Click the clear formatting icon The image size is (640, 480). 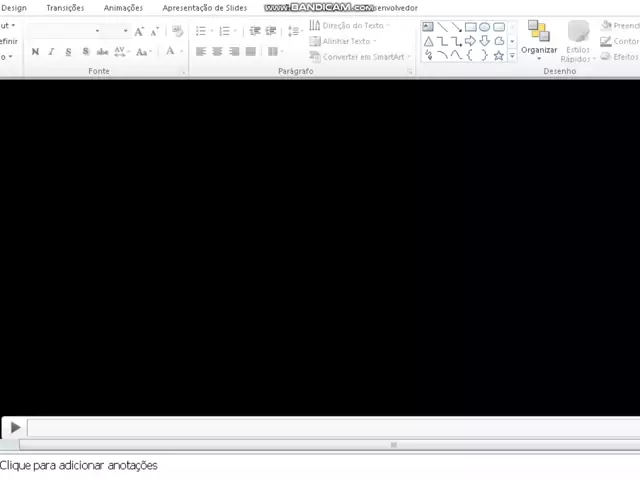(178, 31)
